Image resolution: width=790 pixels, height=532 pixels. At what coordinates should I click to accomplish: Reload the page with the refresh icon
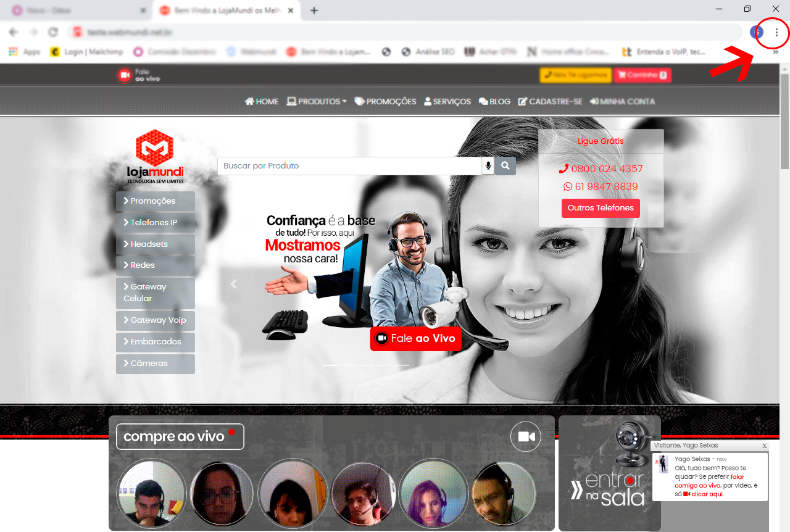click(53, 32)
